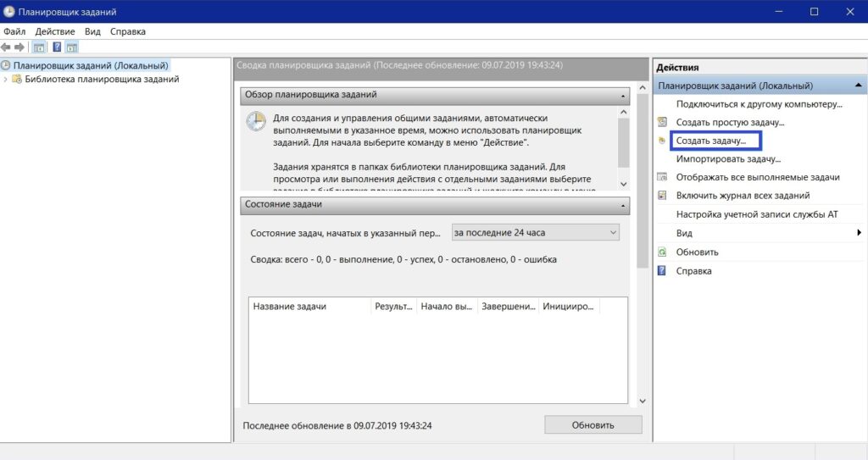
Task: Select Библиотека планировщика заданий tree item
Action: click(102, 79)
